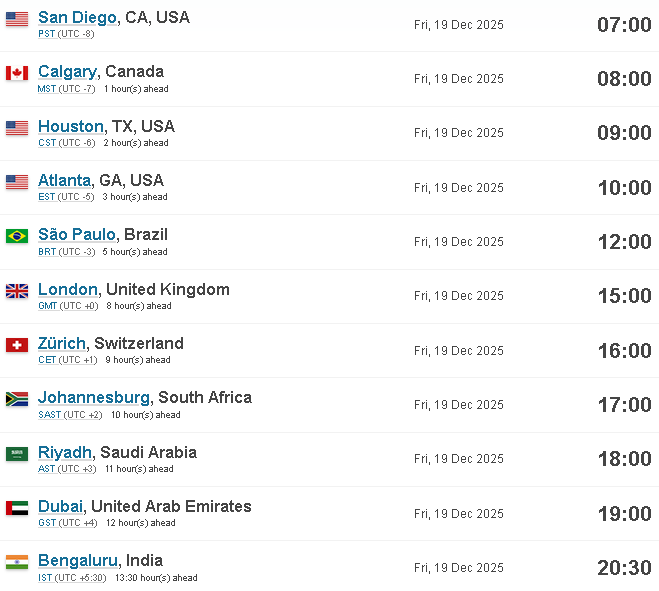
Task: Click the Saudi Arabia flag icon
Action: click(17, 454)
